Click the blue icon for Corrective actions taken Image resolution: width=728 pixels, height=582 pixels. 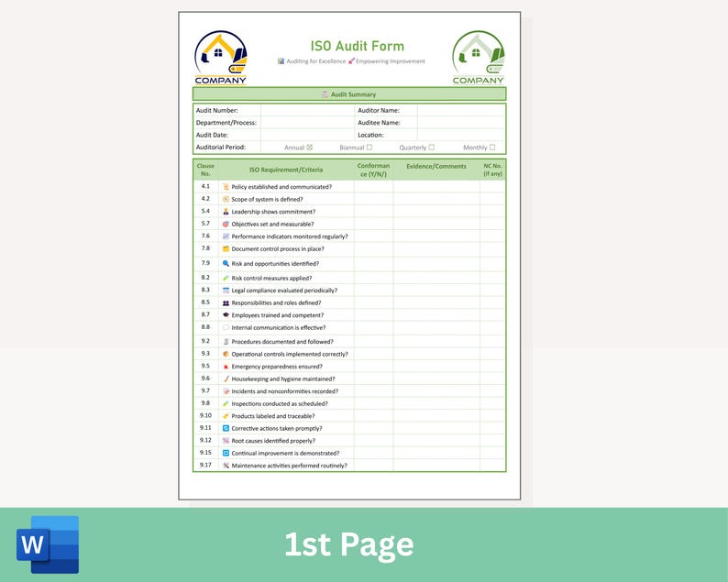tap(226, 428)
